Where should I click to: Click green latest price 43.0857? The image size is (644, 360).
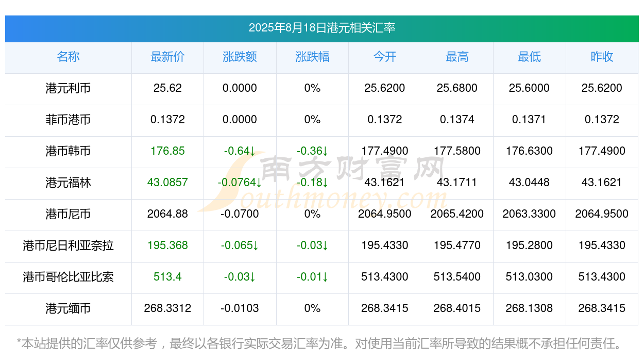[167, 183]
